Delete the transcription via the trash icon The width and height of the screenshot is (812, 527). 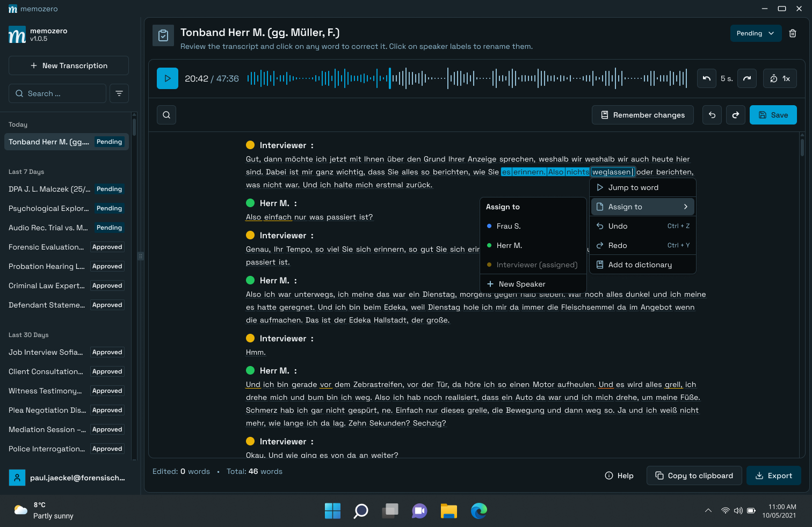coord(793,33)
